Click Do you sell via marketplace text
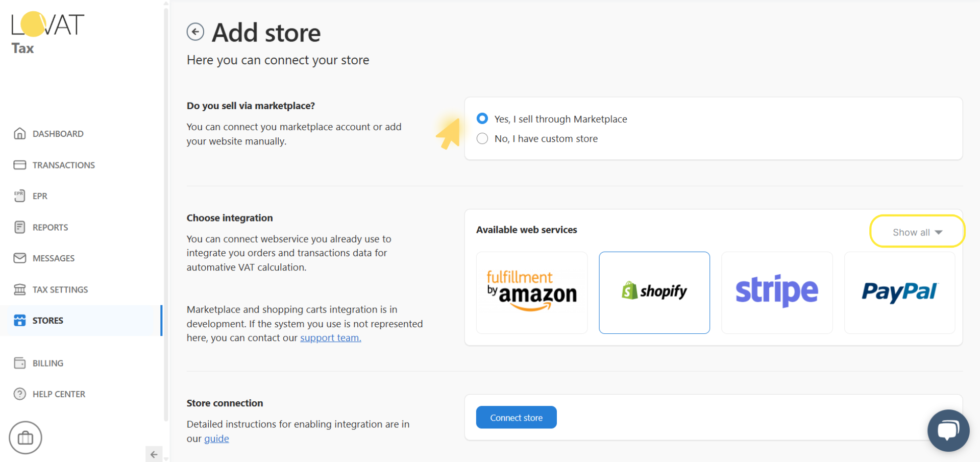This screenshot has height=462, width=980. (x=251, y=106)
